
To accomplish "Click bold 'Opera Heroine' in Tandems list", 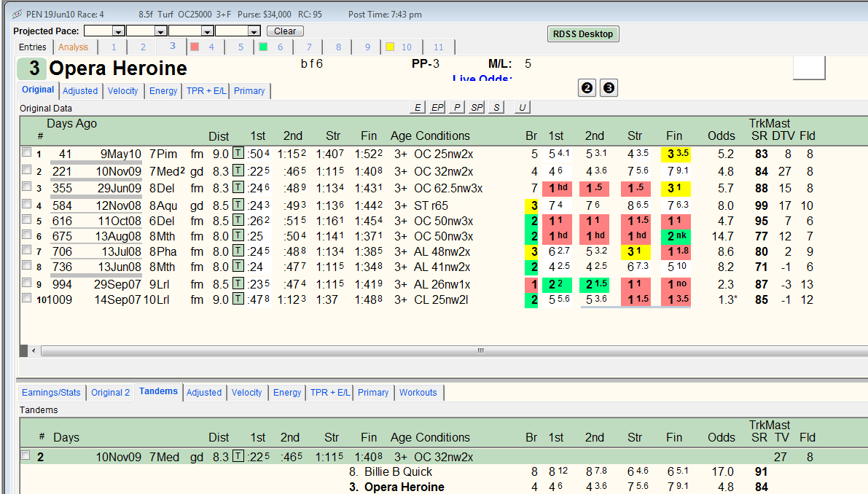I will [404, 487].
